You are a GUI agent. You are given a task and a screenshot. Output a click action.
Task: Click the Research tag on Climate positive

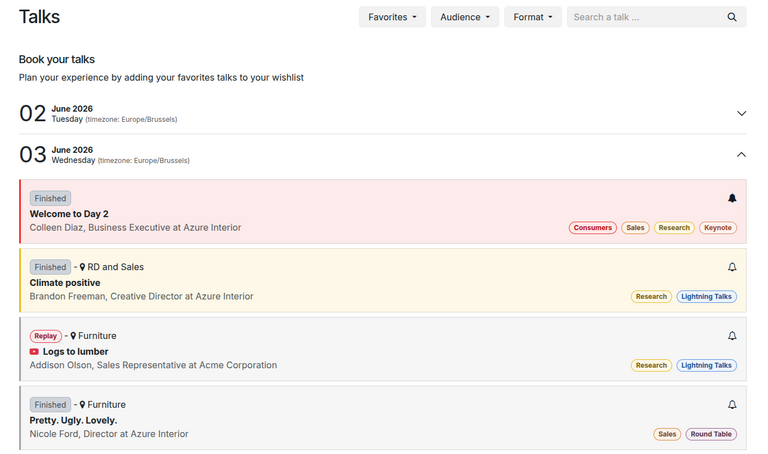click(651, 296)
